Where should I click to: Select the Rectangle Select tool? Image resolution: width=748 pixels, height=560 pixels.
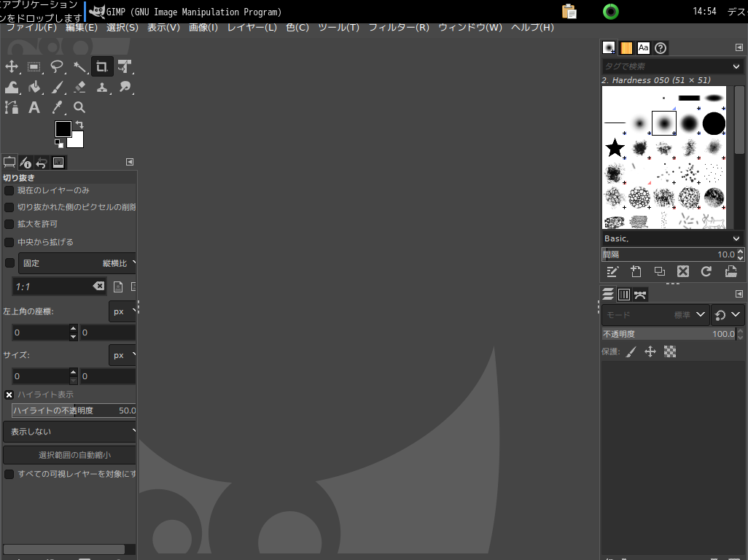point(34,66)
